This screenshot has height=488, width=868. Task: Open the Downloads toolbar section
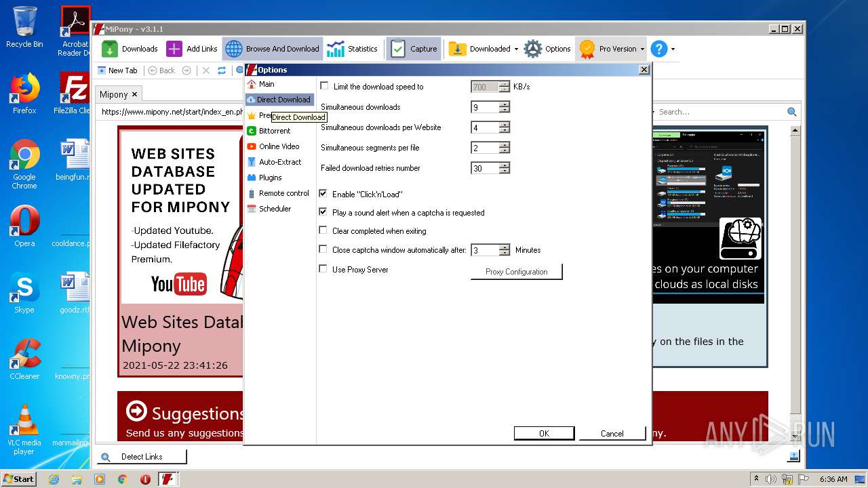coord(130,49)
